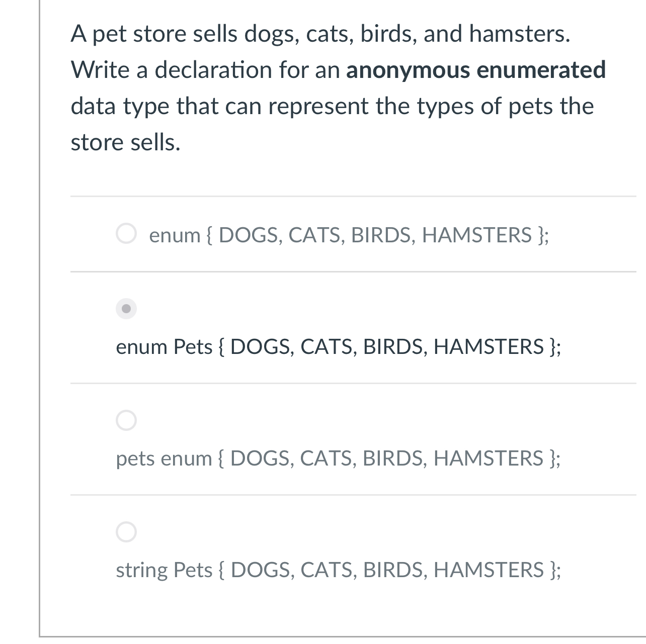Click the divider below the second answer
This screenshot has height=644, width=646.
(x=352, y=384)
